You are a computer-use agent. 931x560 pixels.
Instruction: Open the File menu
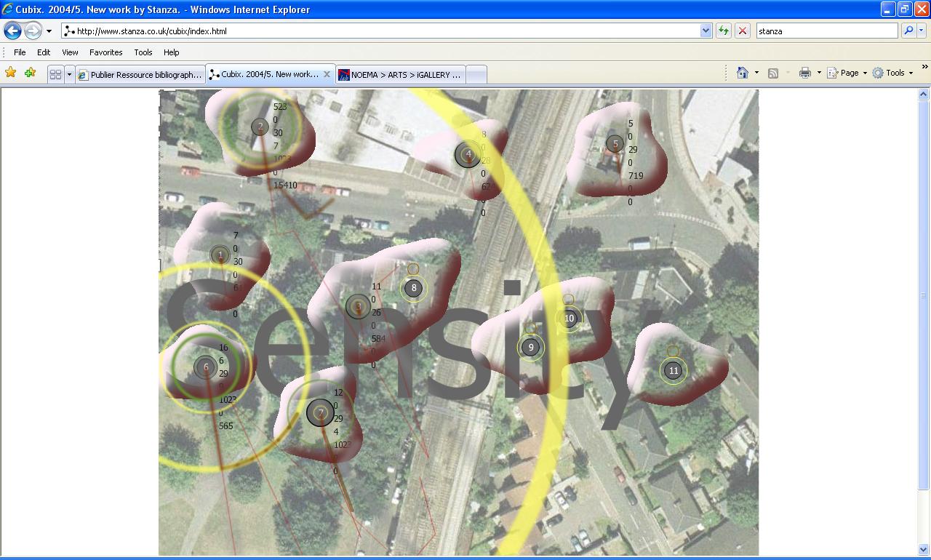[x=20, y=52]
